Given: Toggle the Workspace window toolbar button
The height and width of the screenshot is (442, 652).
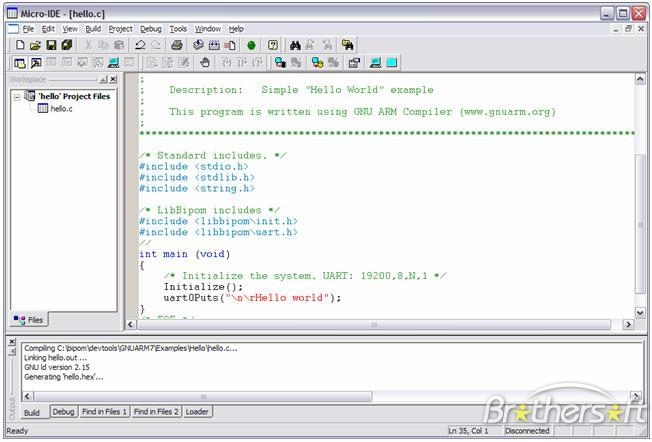Looking at the screenshot, I should [x=20, y=63].
